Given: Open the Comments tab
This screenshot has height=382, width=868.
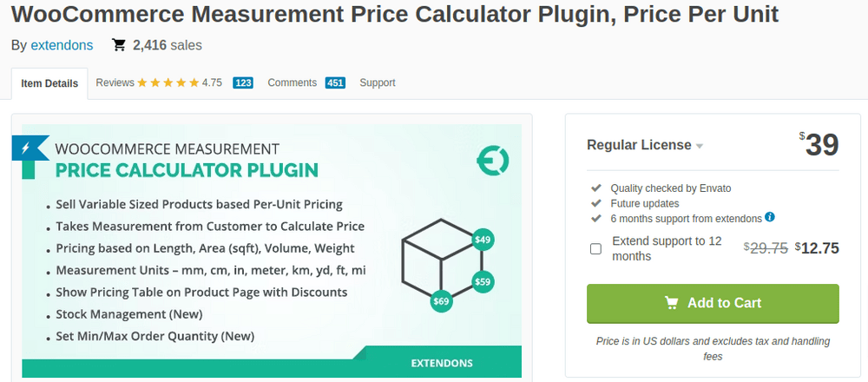Looking at the screenshot, I should [292, 83].
